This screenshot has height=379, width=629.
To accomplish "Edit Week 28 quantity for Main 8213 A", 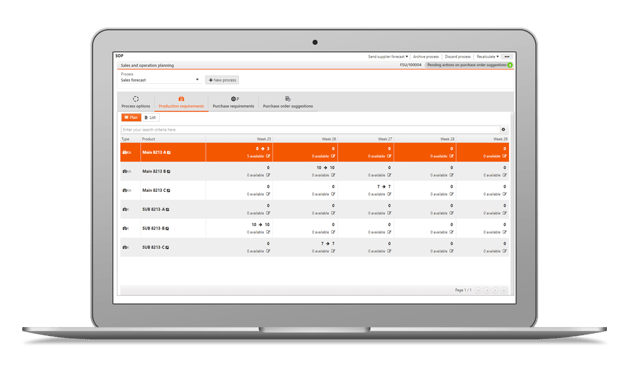I will click(451, 156).
